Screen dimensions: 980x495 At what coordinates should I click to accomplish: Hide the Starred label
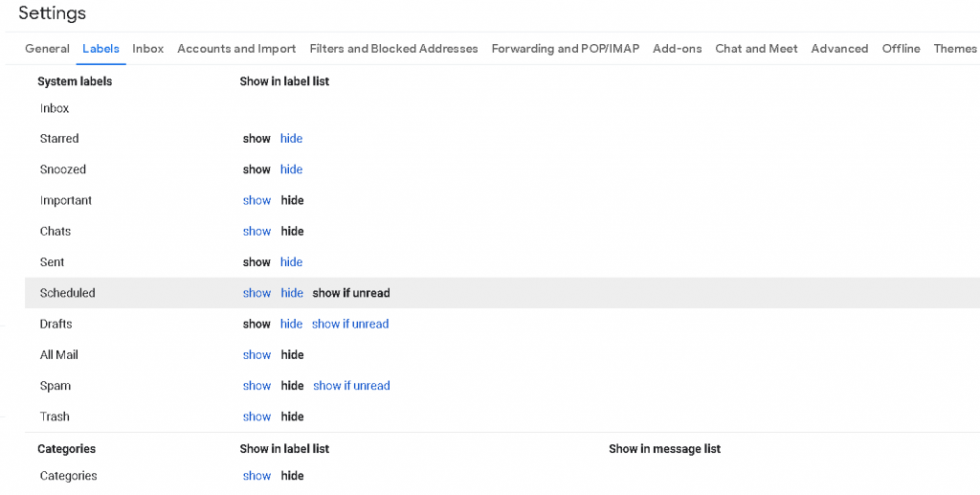coord(291,139)
